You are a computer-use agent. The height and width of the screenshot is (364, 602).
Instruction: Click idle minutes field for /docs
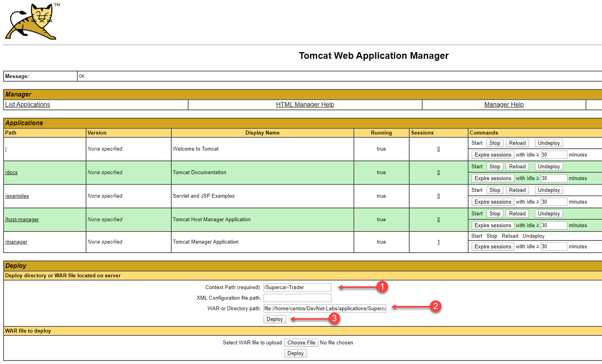pyautogui.click(x=554, y=178)
